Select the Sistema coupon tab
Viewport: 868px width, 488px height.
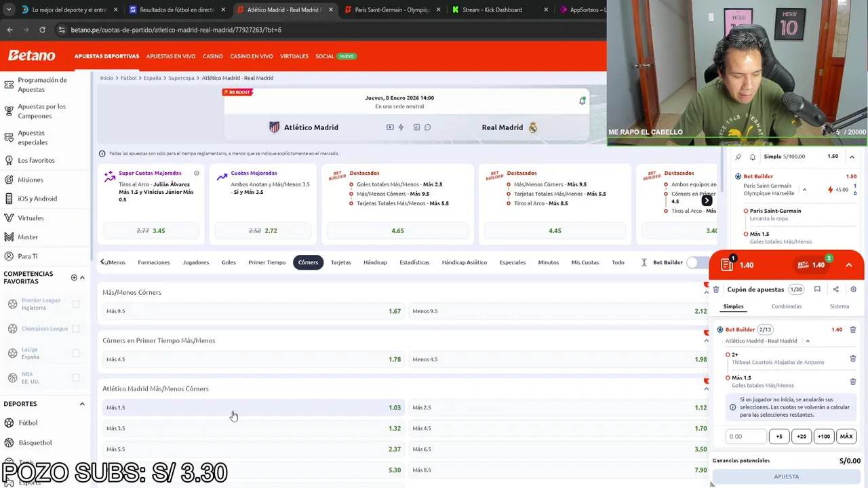pos(839,306)
